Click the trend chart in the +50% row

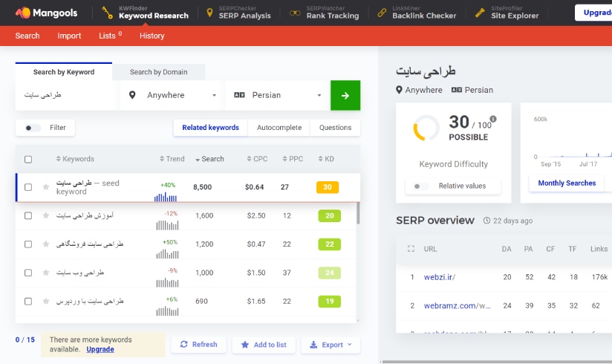167,254
